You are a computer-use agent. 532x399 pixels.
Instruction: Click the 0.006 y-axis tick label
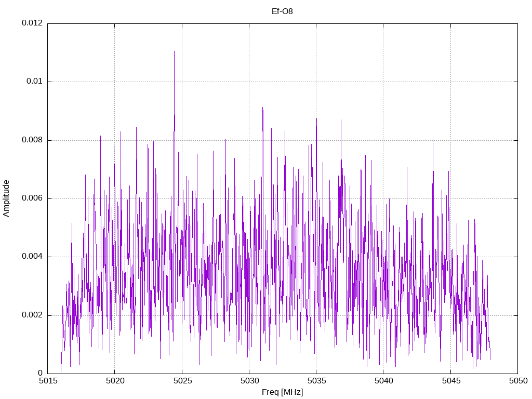32,198
